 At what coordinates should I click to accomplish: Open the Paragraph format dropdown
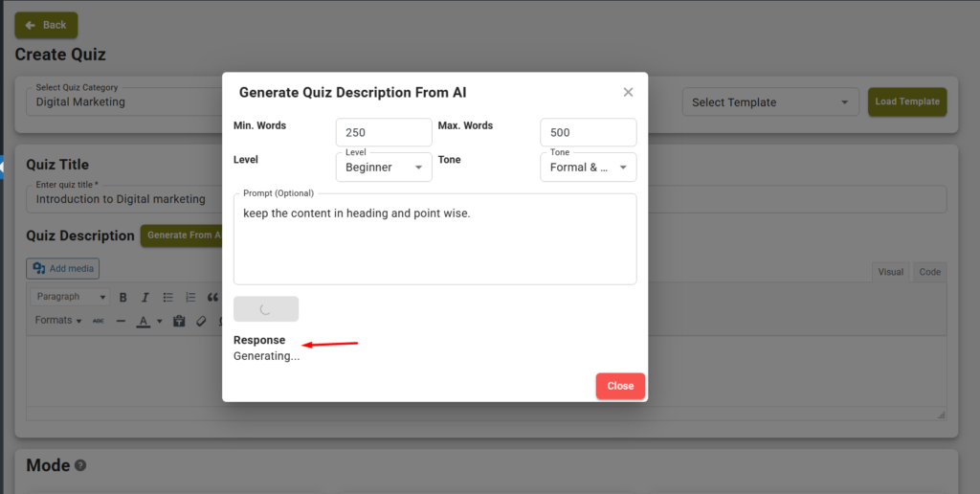[x=70, y=297]
